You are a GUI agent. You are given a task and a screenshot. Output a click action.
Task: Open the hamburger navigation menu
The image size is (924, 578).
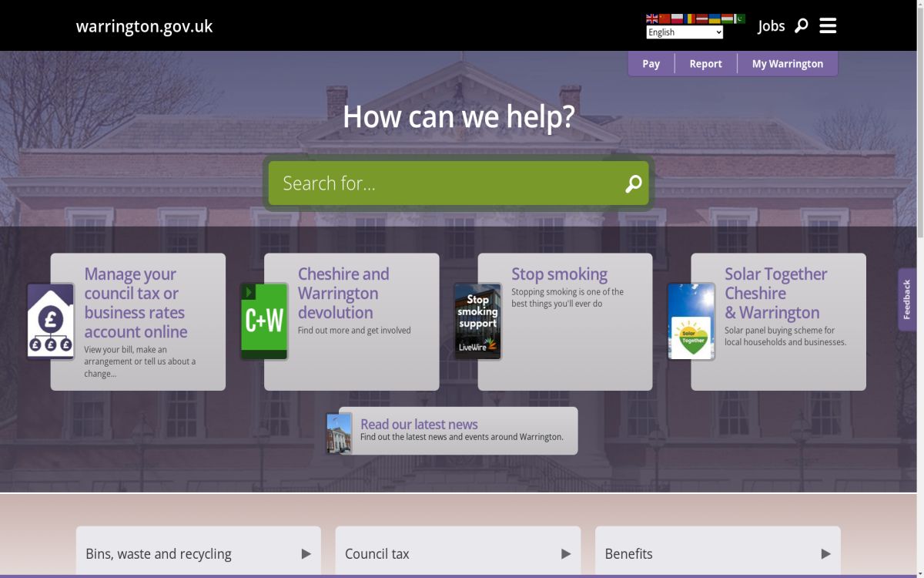point(827,25)
